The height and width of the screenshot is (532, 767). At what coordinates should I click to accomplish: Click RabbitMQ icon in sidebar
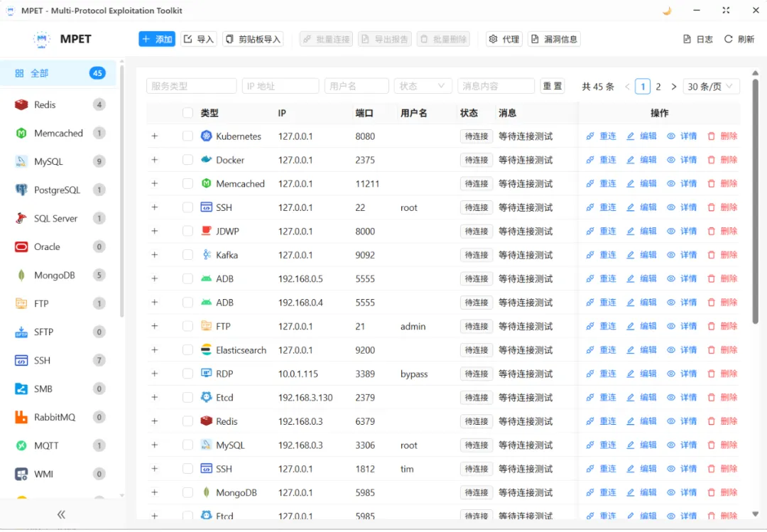tap(21, 417)
